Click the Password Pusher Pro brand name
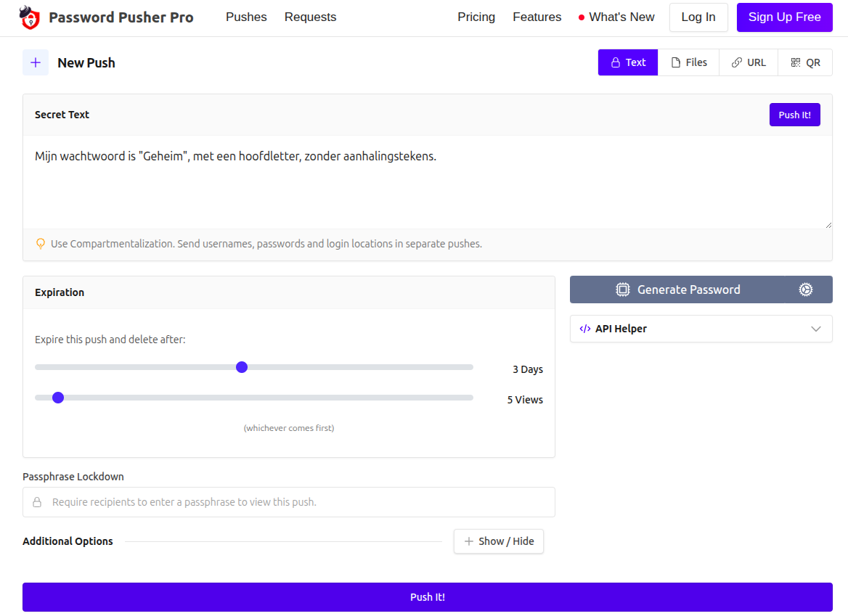This screenshot has height=616, width=848. point(121,17)
